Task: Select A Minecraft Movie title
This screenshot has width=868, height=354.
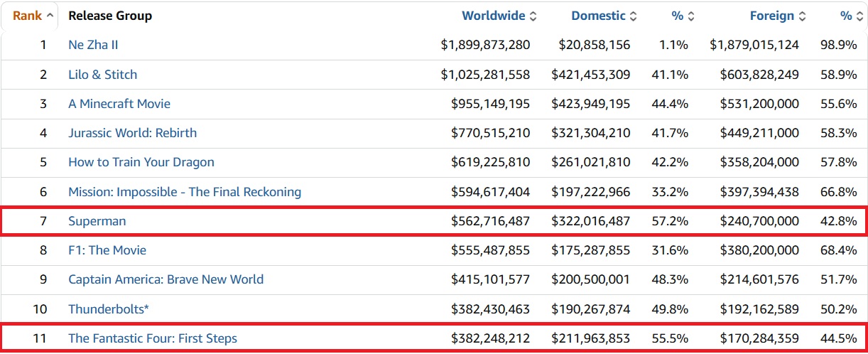Action: click(x=119, y=104)
